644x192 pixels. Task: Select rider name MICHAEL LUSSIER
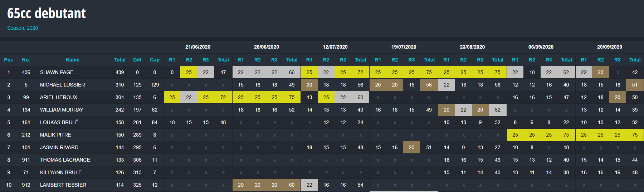tap(63, 85)
